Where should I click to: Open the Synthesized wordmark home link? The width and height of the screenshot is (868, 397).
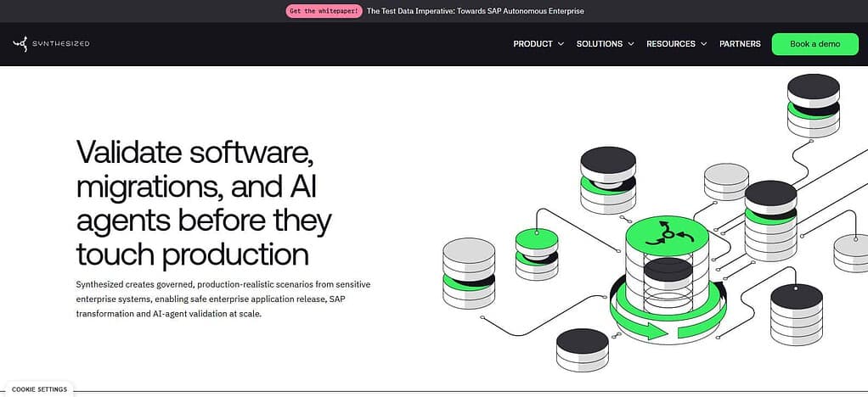click(61, 43)
